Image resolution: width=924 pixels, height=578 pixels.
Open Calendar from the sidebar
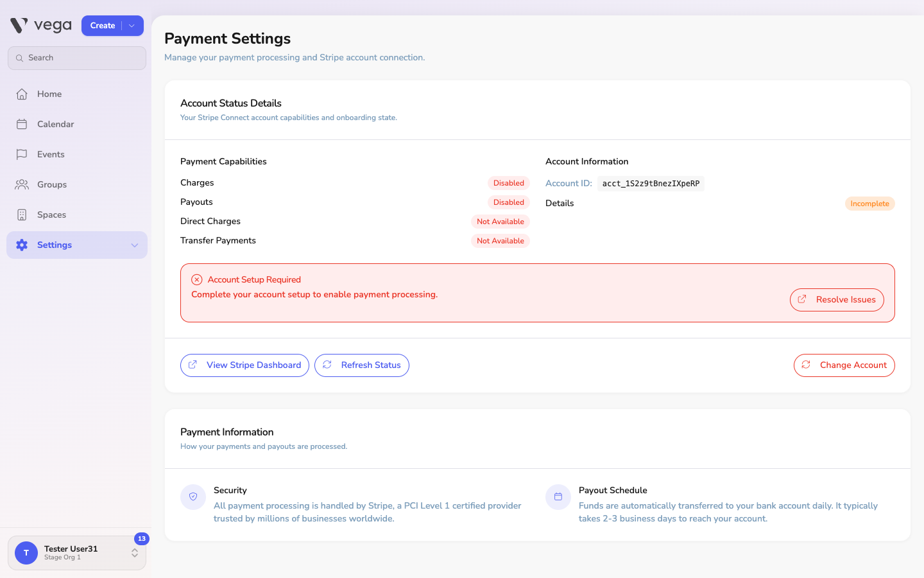click(77, 124)
